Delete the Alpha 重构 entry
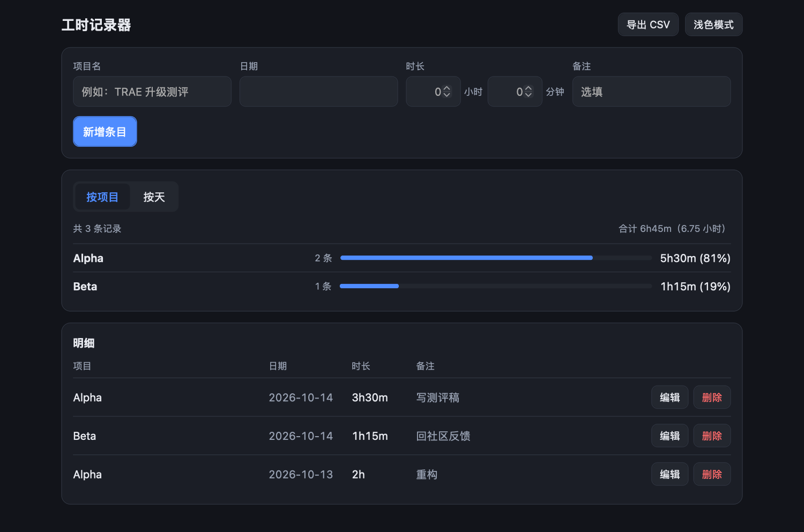Screen dimensions: 804x532 coord(712,475)
